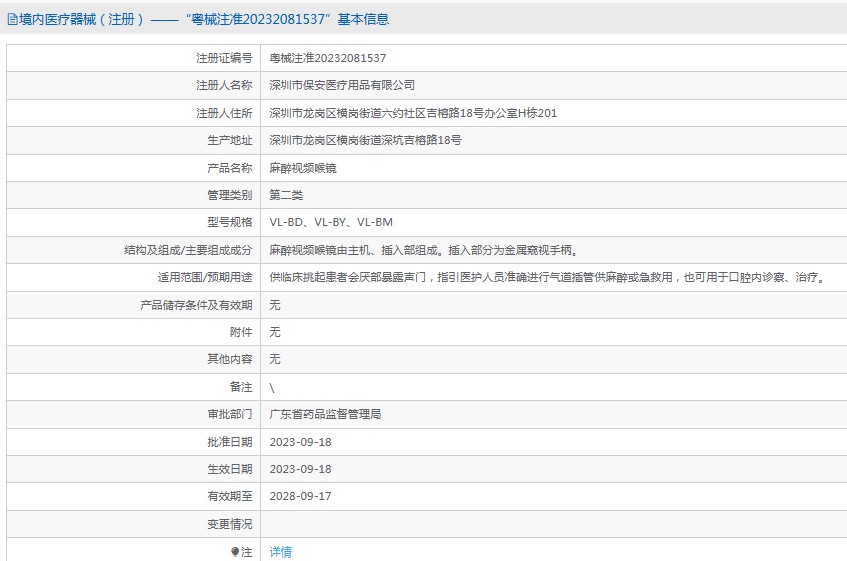Click the 注册人名称 label

pos(224,85)
